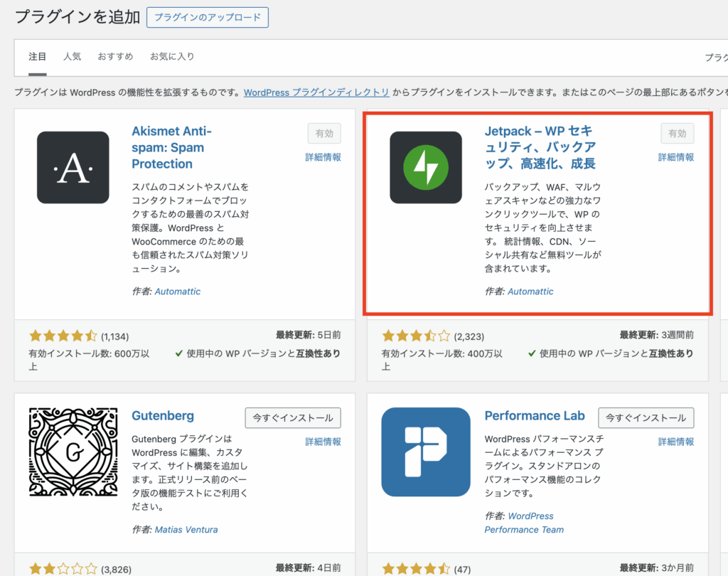Install Performance Lab with 今すぐインストール

coord(646,417)
